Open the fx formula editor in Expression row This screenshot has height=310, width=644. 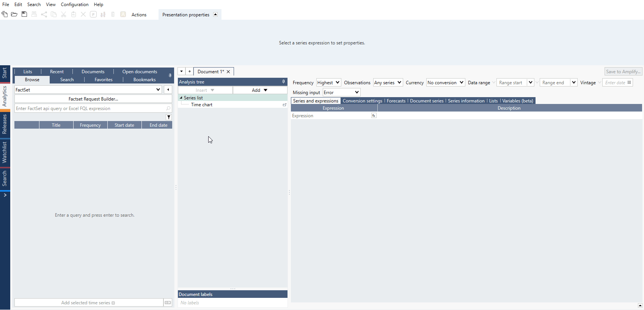click(x=374, y=116)
